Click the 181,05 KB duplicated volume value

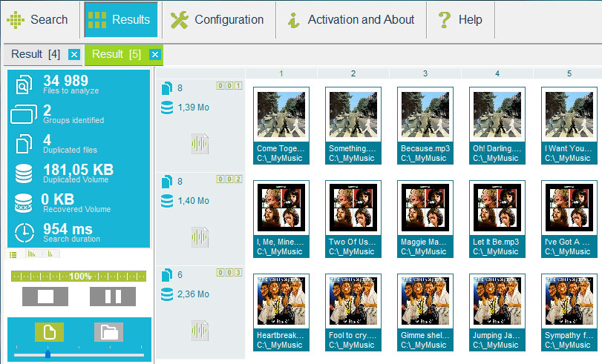tap(79, 170)
